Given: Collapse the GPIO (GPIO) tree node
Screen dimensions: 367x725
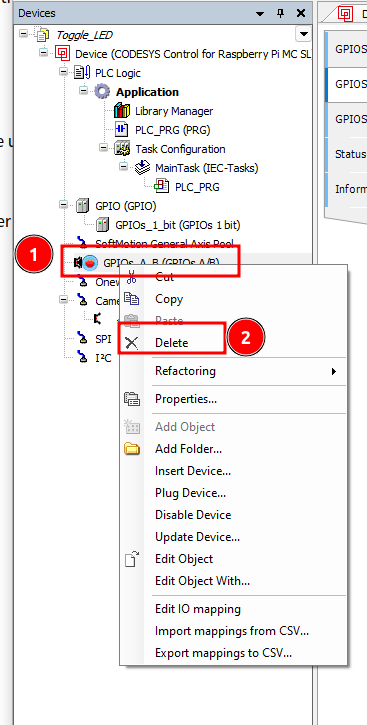Looking at the screenshot, I should [x=63, y=206].
